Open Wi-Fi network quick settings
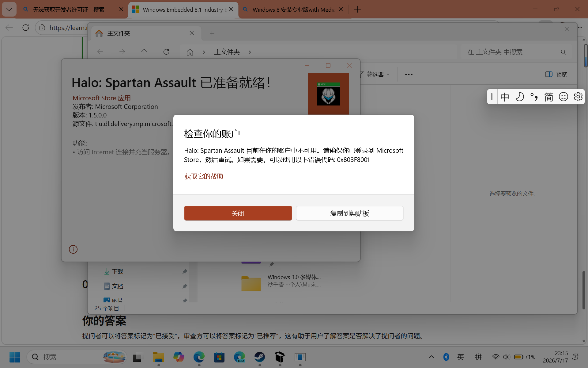Screen dimensions: 588x368 coord(496,357)
